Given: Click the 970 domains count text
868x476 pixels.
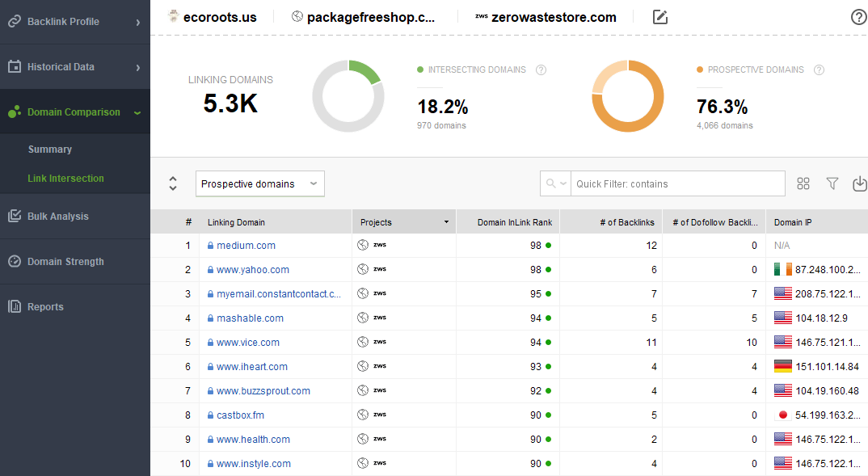Looking at the screenshot, I should pyautogui.click(x=441, y=125).
